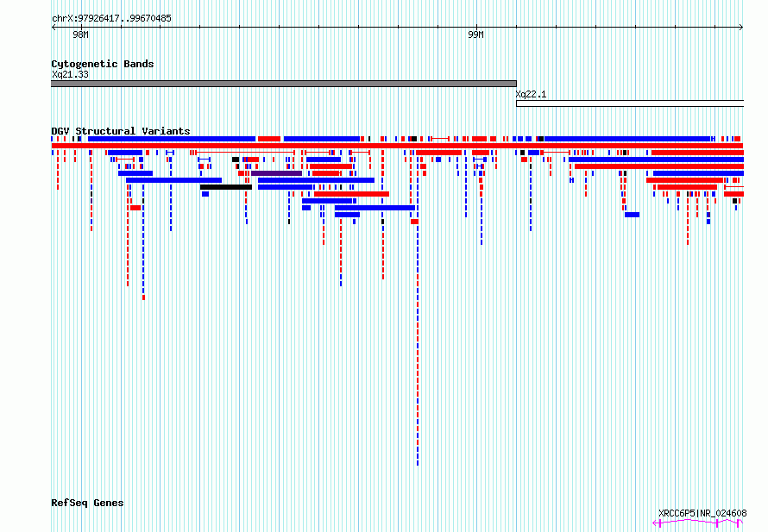Open the XRCC6P5|NR_024608 gene label
Screen dimensions: 768x532
point(702,513)
